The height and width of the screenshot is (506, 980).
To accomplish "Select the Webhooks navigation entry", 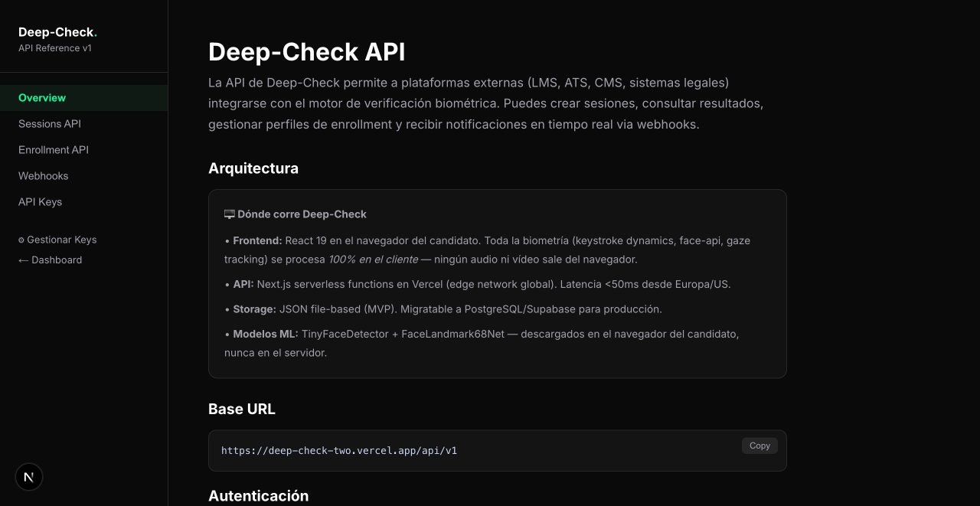I will pyautogui.click(x=43, y=175).
